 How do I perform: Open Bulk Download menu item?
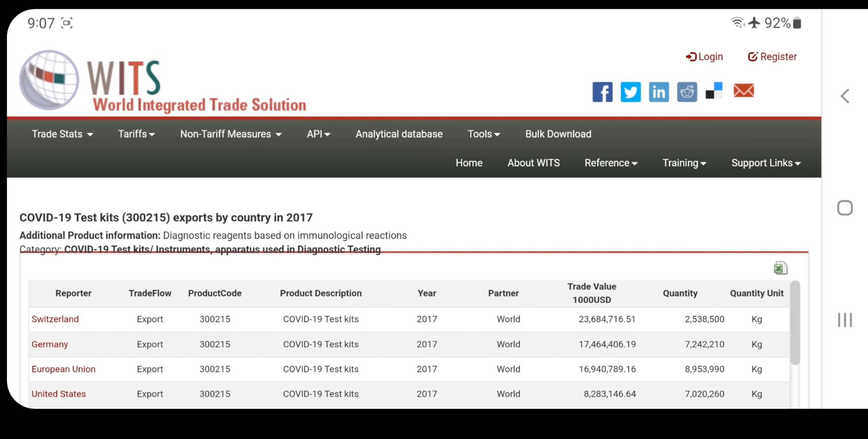[x=558, y=134]
